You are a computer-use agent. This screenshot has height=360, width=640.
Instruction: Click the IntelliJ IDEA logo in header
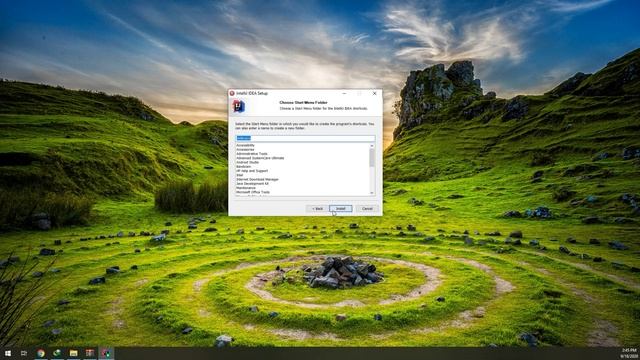(x=239, y=106)
